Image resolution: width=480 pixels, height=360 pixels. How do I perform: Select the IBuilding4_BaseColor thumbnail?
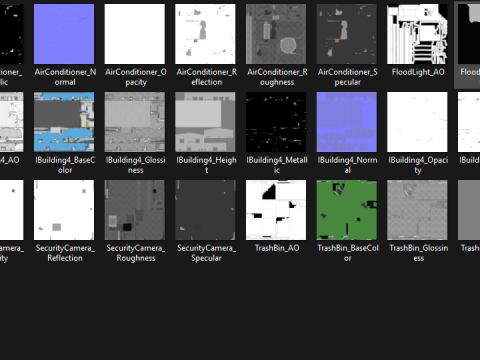click(x=64, y=122)
